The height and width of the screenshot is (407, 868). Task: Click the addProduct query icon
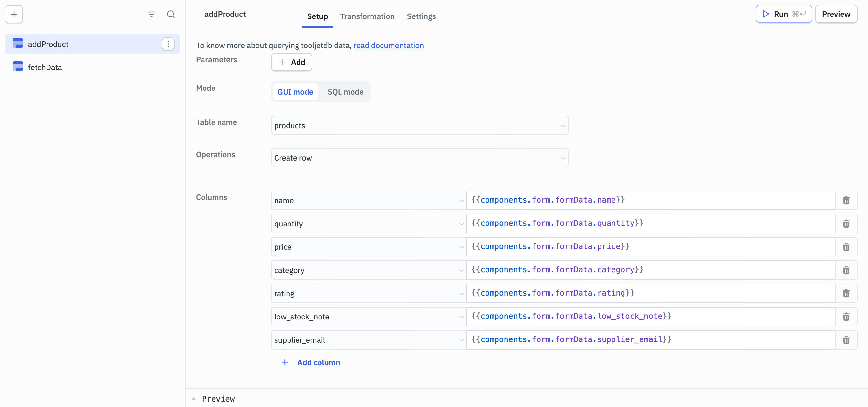17,43
